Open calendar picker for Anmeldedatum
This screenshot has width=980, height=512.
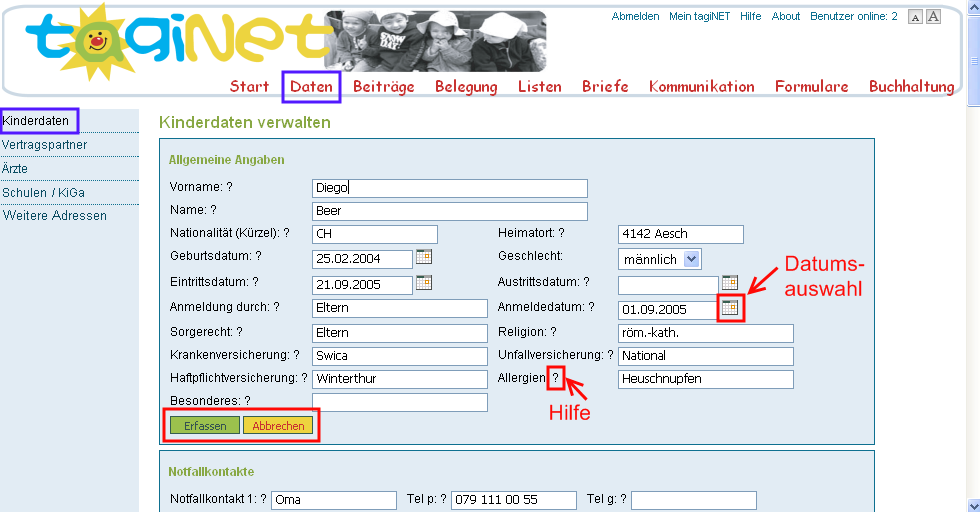point(730,308)
